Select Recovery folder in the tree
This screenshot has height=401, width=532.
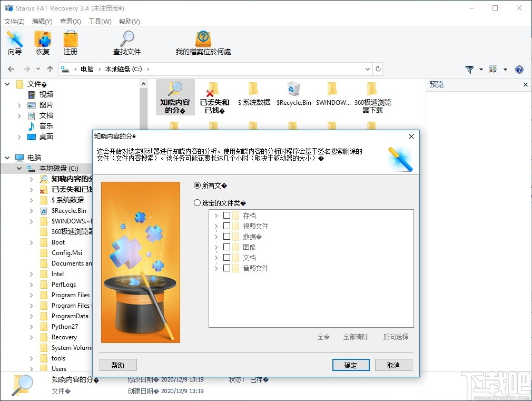point(64,337)
